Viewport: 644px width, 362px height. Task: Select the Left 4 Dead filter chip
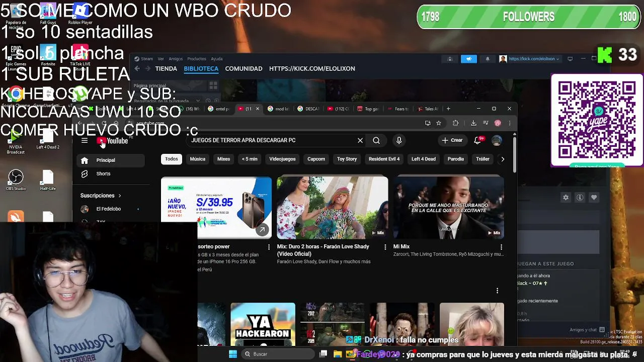(x=424, y=159)
